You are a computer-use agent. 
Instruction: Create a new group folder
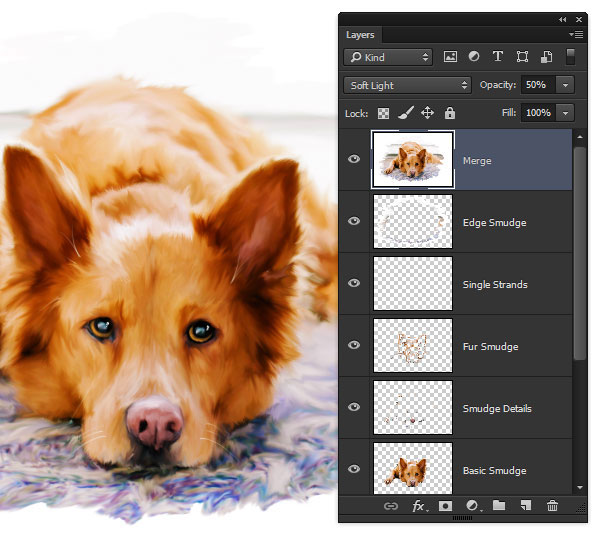pos(499,506)
